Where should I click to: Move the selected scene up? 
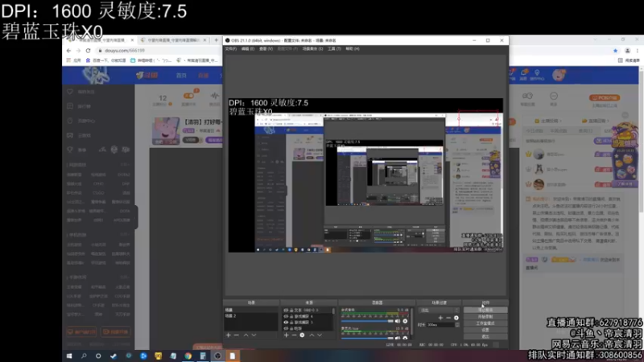pos(246,335)
